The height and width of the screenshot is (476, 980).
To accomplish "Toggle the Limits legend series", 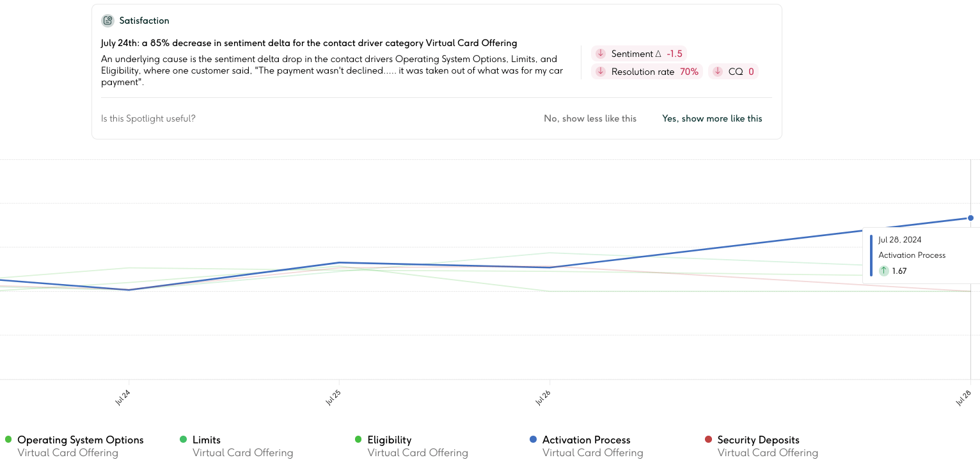I will pos(206,440).
